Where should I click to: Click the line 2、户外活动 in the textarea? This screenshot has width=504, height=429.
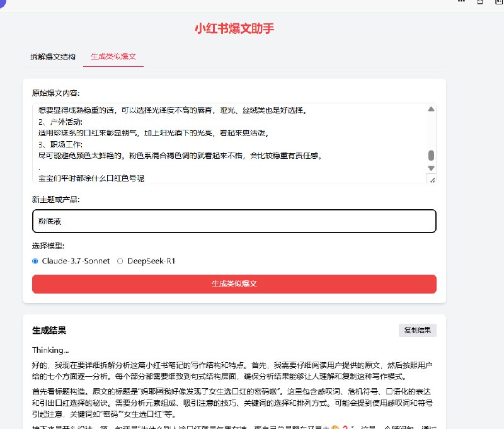(x=60, y=122)
